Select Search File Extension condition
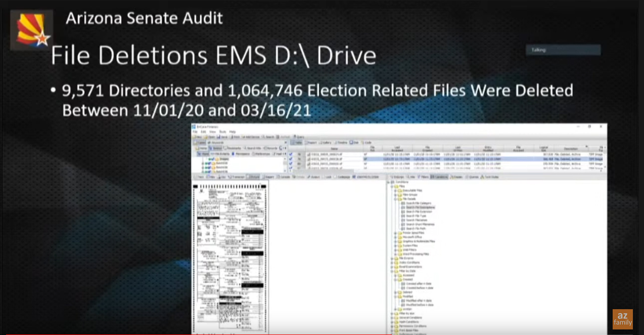644x335 pixels. tap(419, 212)
